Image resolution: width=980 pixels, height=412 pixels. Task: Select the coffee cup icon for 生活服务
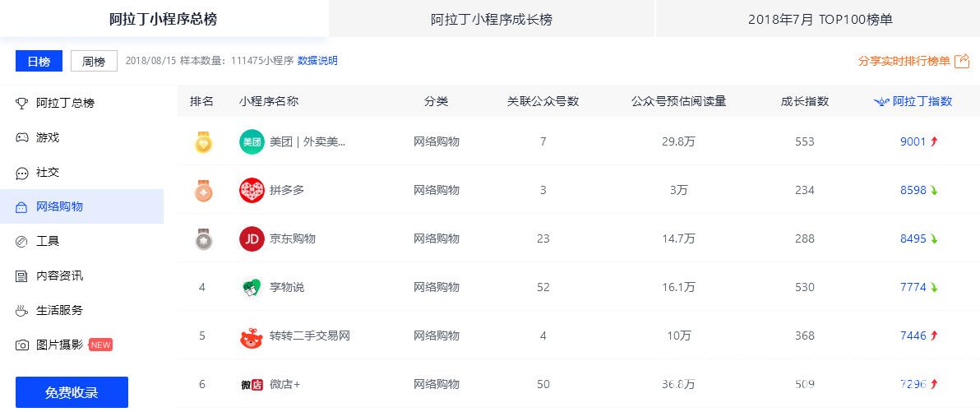pos(22,310)
